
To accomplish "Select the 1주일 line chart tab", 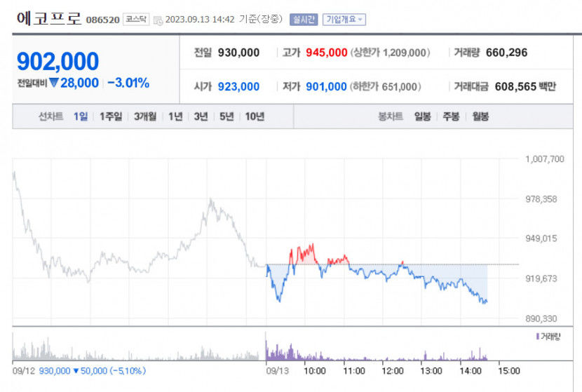I will point(111,116).
